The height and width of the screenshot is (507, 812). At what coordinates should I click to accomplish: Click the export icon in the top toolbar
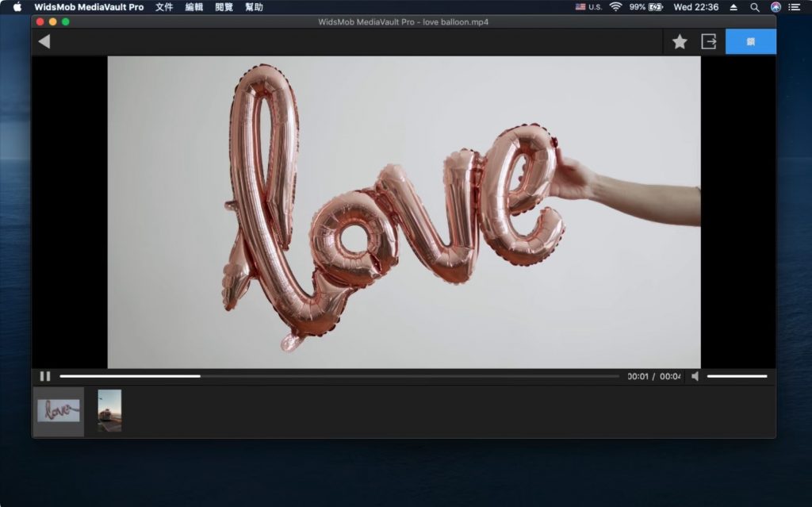[x=708, y=40]
